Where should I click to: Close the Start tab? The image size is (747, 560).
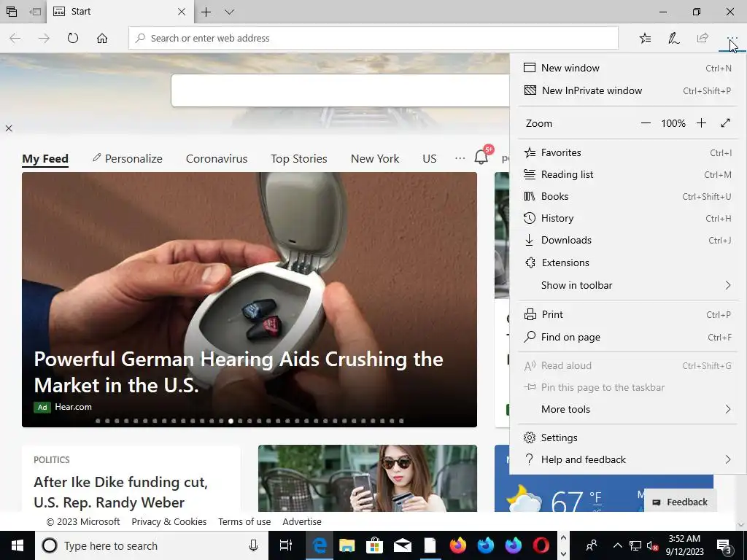click(x=182, y=12)
